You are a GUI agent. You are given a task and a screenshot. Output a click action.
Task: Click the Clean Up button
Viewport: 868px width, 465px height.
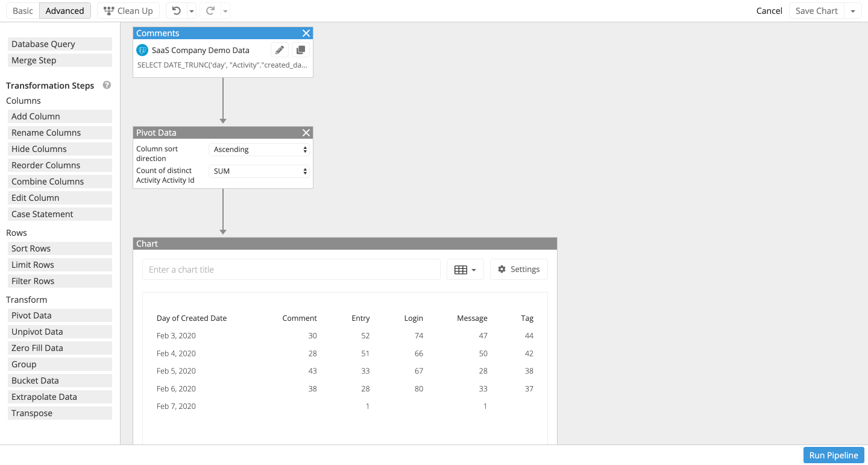[x=128, y=11]
